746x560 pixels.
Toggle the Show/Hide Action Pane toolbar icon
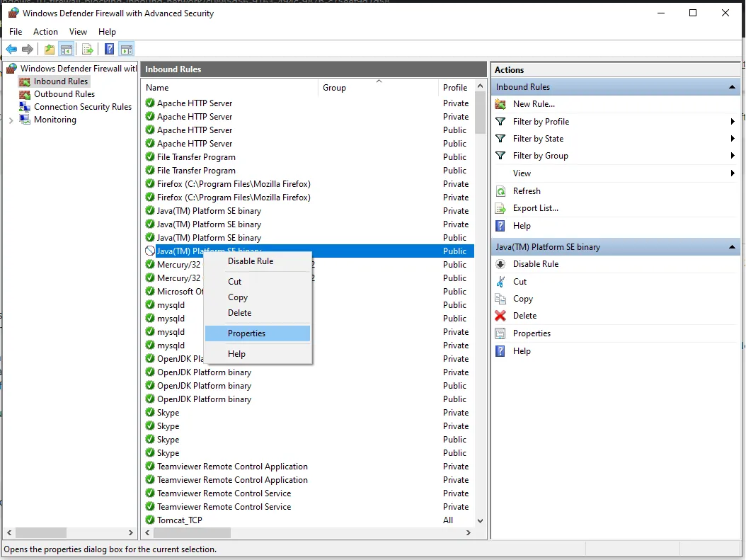click(x=127, y=49)
